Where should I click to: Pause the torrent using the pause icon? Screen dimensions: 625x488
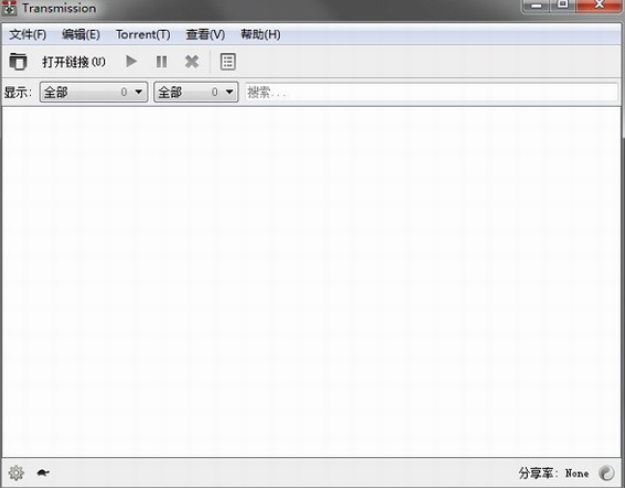[x=161, y=62]
